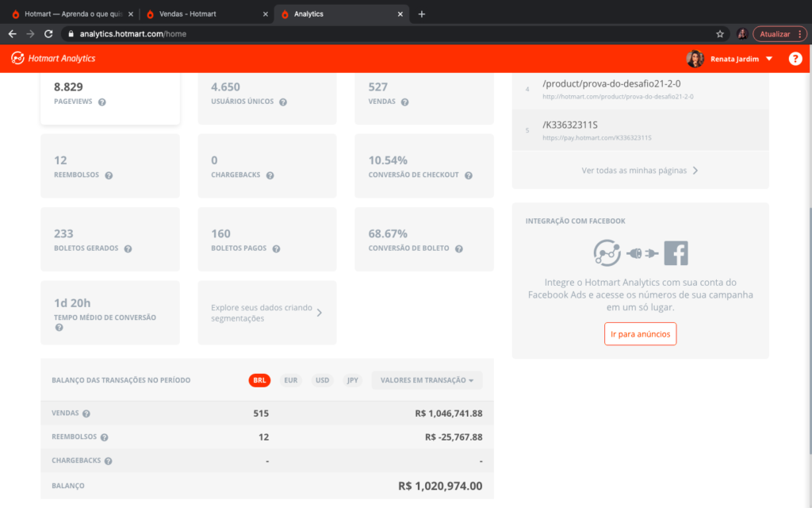Click chevron on segmentações card
The height and width of the screenshot is (508, 812).
point(320,313)
